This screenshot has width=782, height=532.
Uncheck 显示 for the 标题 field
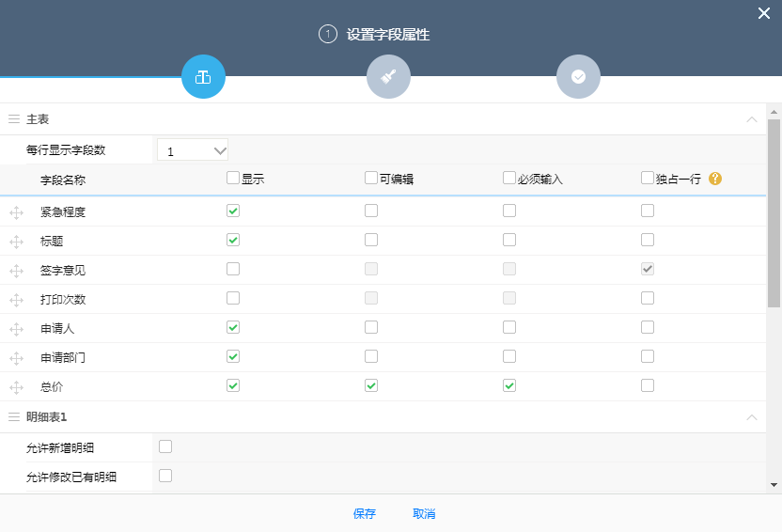[233, 241]
